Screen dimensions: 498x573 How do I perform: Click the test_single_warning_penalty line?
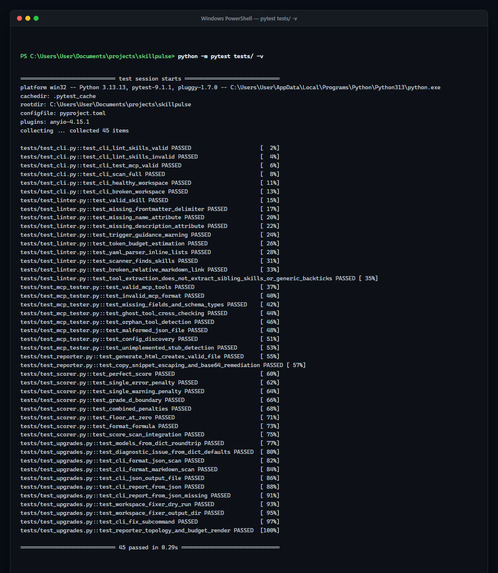click(150, 391)
